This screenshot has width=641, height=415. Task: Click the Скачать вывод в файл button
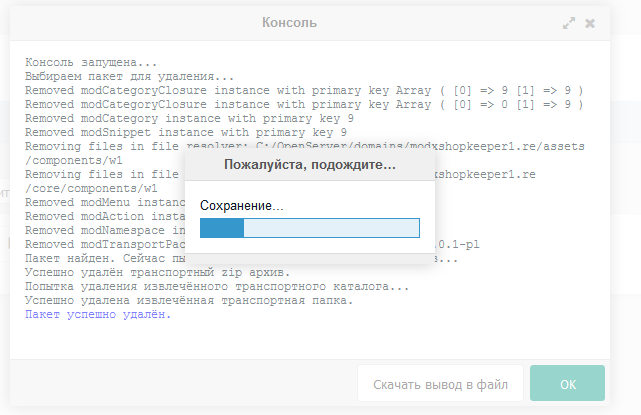point(440,384)
